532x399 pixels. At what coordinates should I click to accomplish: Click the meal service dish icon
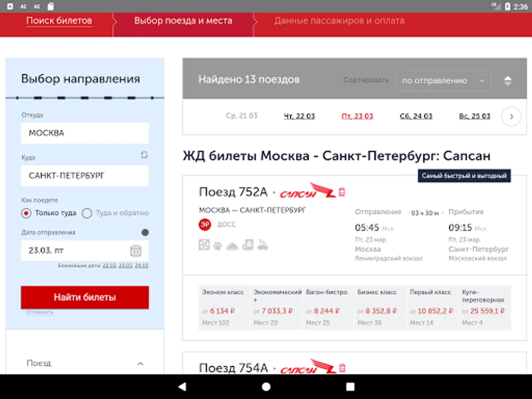[232, 246]
